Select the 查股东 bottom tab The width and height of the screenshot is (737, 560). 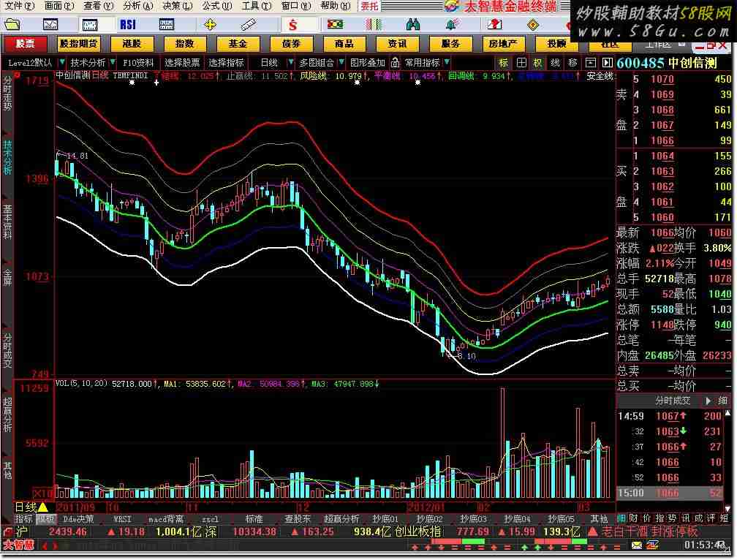(298, 519)
